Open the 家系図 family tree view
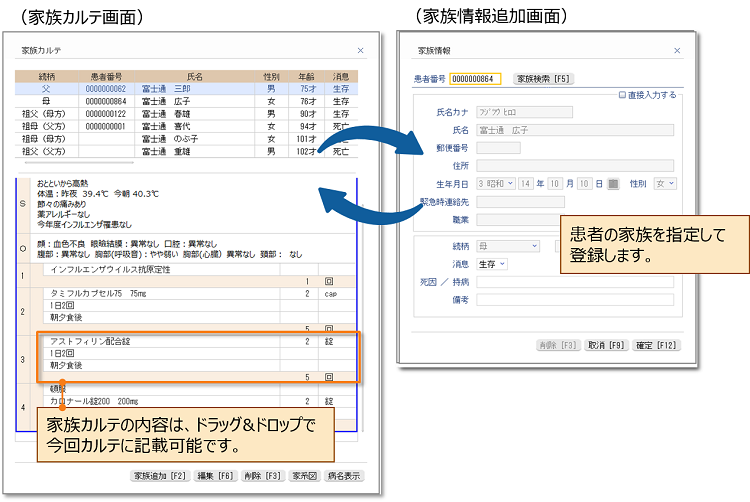Image resolution: width=750 pixels, height=502 pixels. (303, 477)
